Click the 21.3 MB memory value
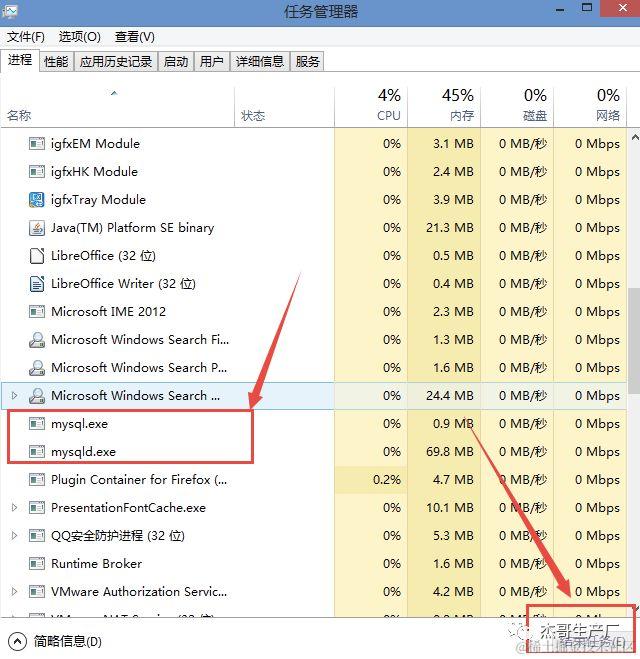Screen dimensions: 640x659 pyautogui.click(x=450, y=228)
